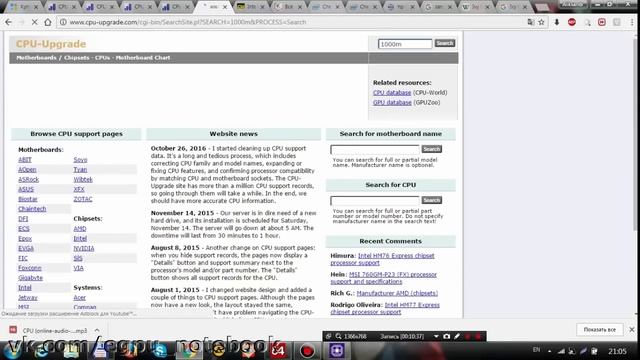This screenshot has height=360, width=640.
Task: Open the XFX motherboards link
Action: [79, 189]
